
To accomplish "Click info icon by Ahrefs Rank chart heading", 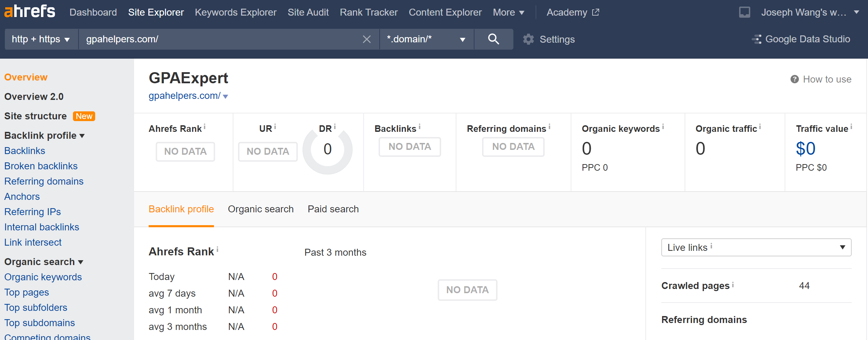I will coord(217,249).
